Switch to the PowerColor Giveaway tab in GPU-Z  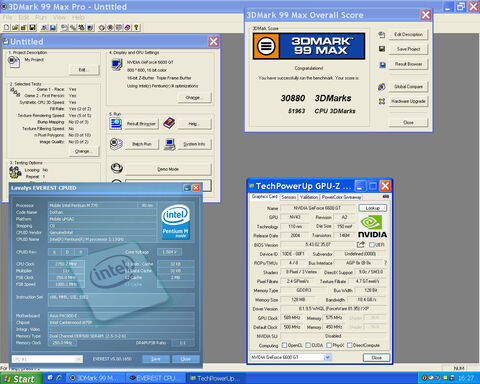341,197
